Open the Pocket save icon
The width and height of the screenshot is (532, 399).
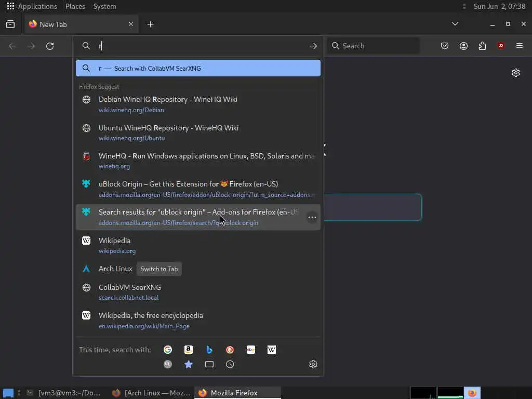445,46
